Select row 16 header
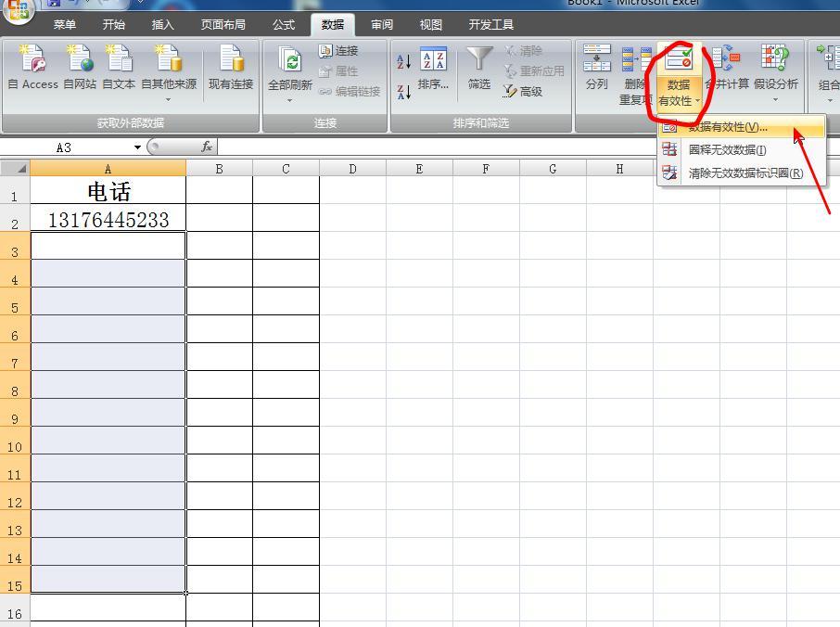 tap(15, 608)
